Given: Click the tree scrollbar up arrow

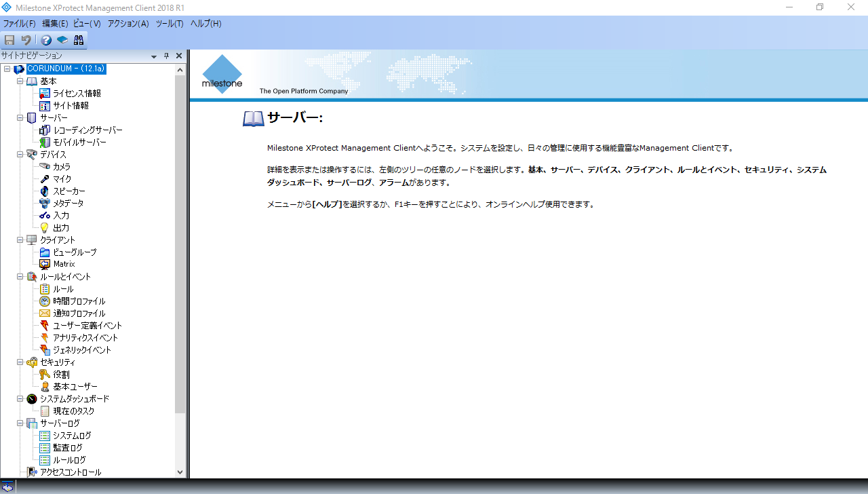Looking at the screenshot, I should click(180, 70).
